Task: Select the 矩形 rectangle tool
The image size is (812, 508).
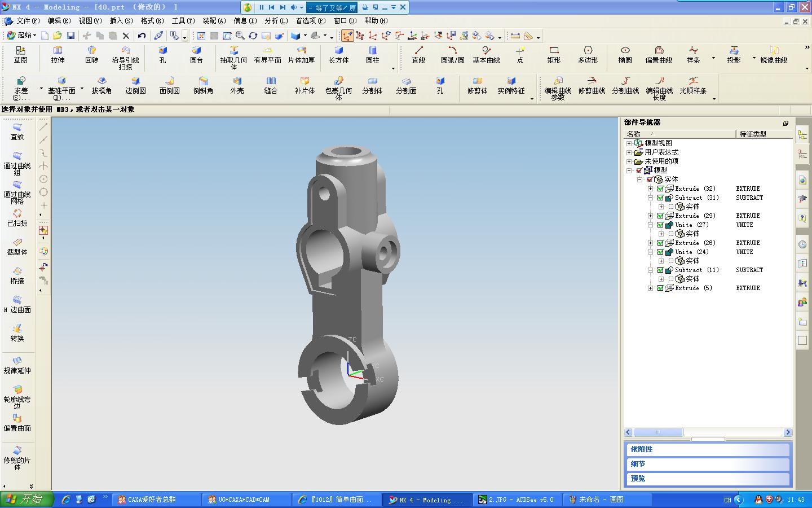Action: (554, 55)
